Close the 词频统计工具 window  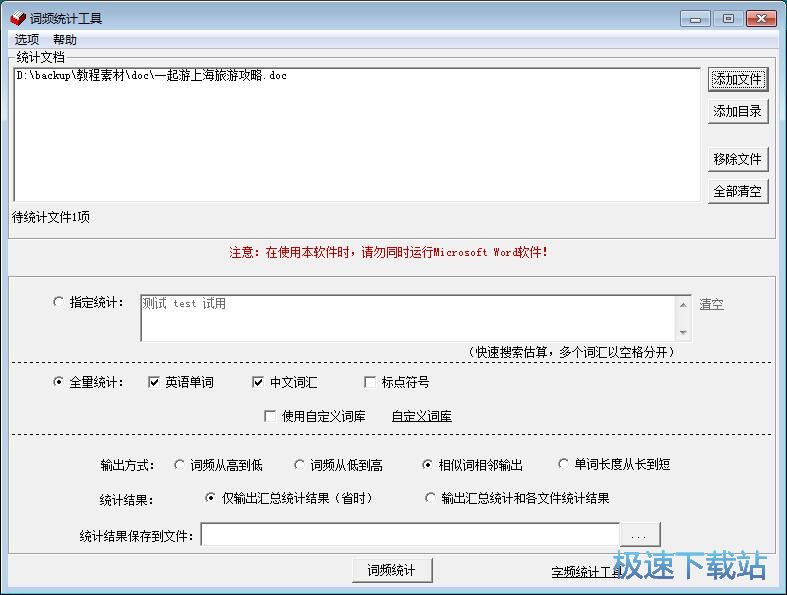[x=761, y=19]
